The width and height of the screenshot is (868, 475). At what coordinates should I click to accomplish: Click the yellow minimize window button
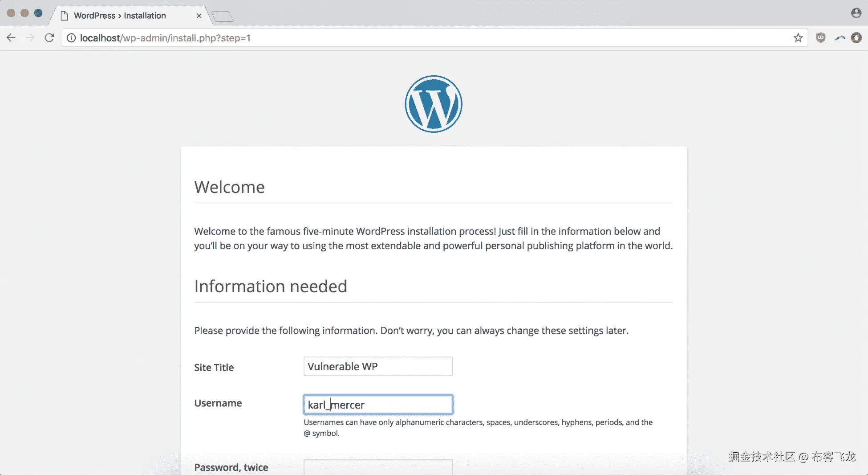[25, 13]
